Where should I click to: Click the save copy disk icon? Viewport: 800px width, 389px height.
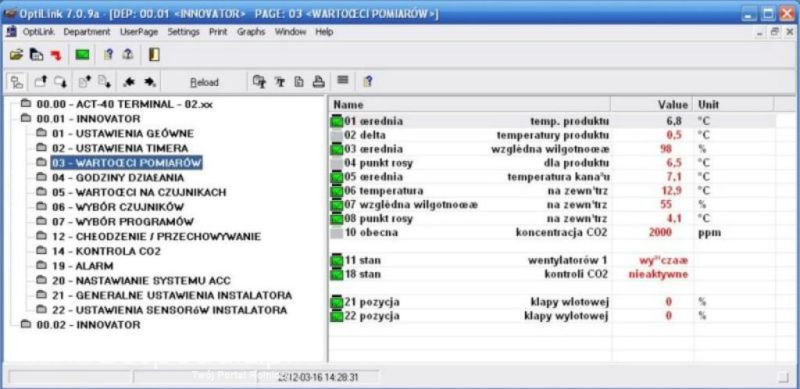tap(36, 55)
